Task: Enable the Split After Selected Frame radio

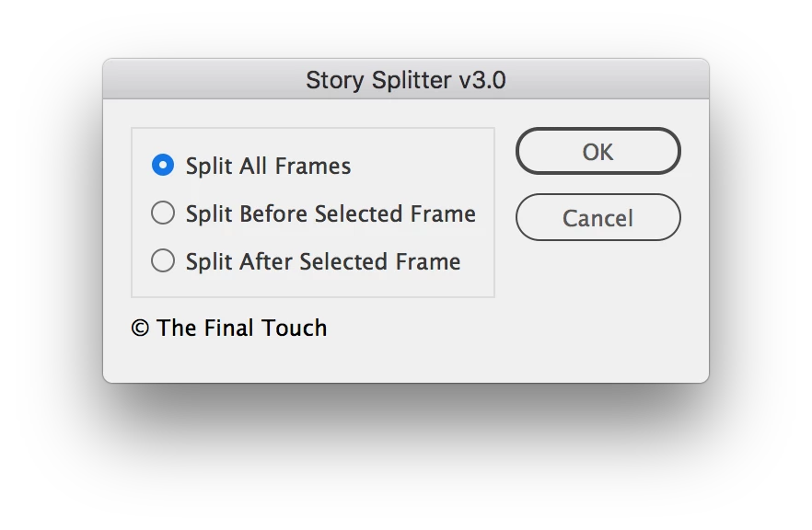Action: pos(163,261)
